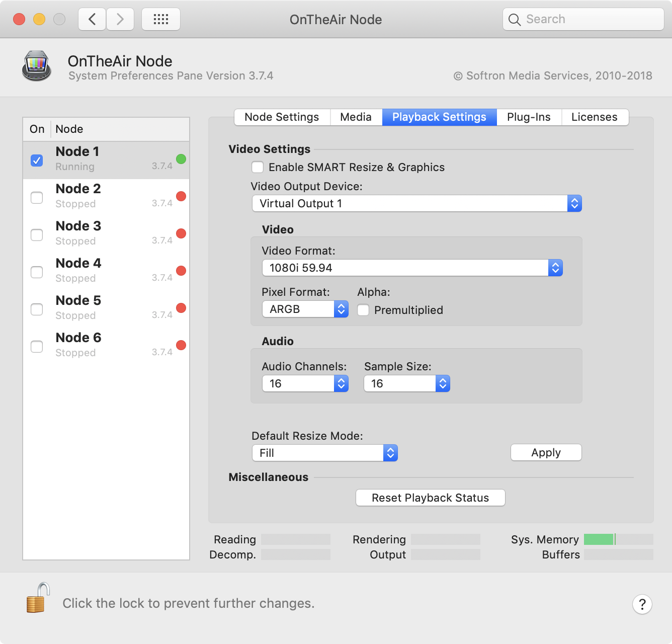672x644 pixels.
Task: Click Node 2 red status indicator
Action: (181, 196)
